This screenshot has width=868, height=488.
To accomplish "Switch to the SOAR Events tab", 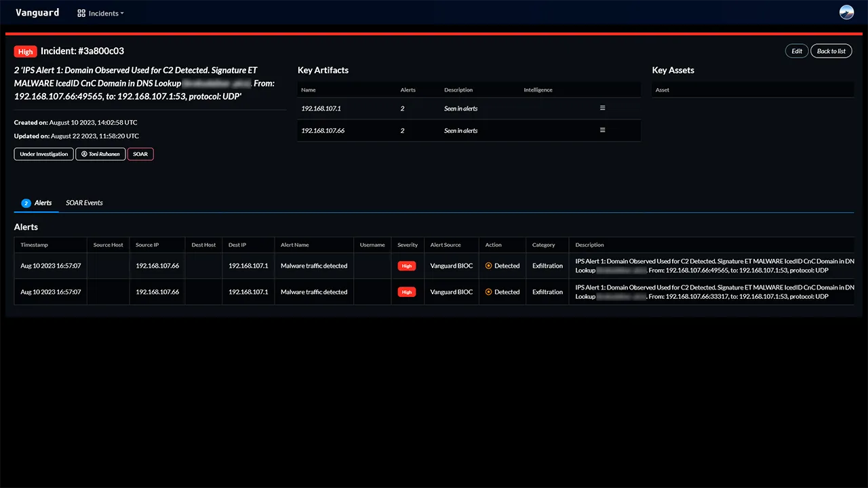I will (x=84, y=203).
